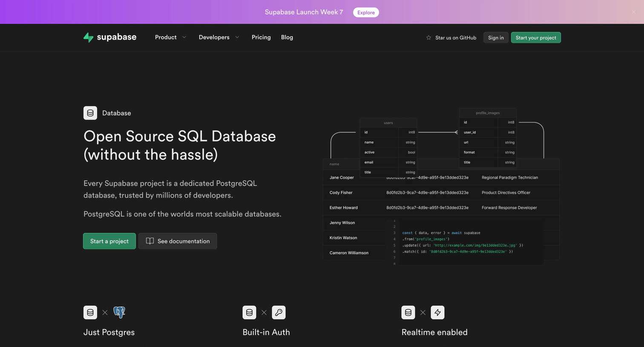This screenshot has width=644, height=347.
Task: Click the Cameron Williamson row name
Action: click(x=349, y=253)
